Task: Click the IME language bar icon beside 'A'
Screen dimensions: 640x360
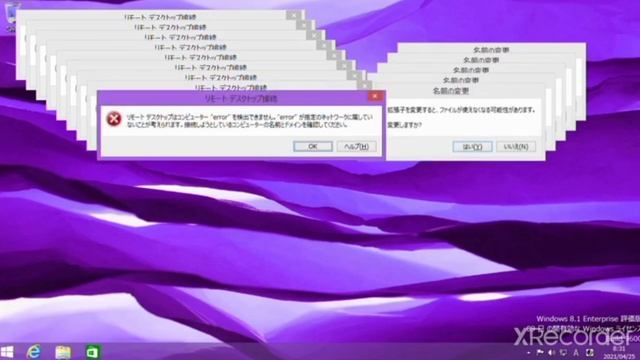Action: pos(590,352)
